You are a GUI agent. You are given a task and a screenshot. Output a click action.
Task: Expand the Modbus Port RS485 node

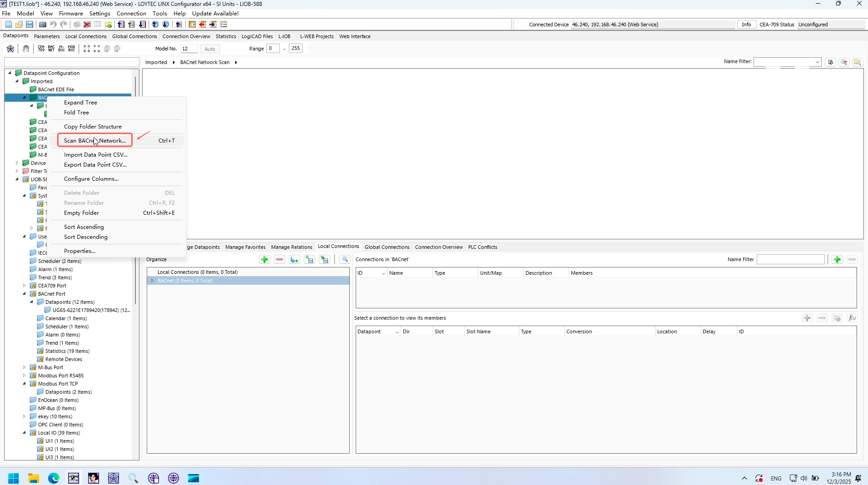coord(24,376)
